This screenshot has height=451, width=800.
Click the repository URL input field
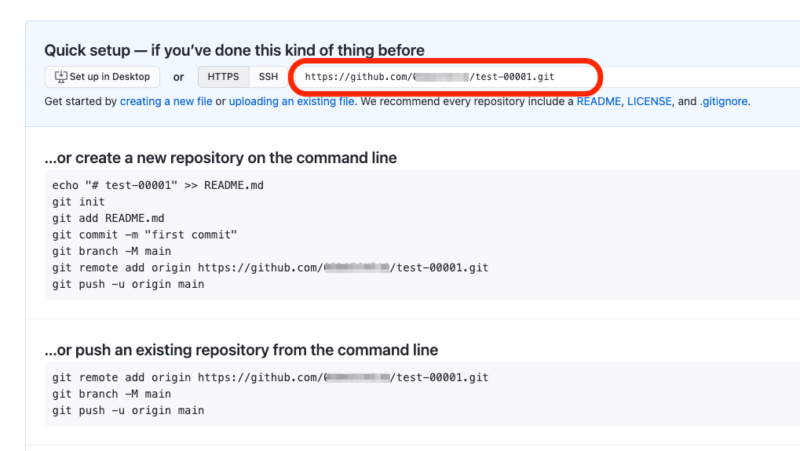(x=547, y=77)
